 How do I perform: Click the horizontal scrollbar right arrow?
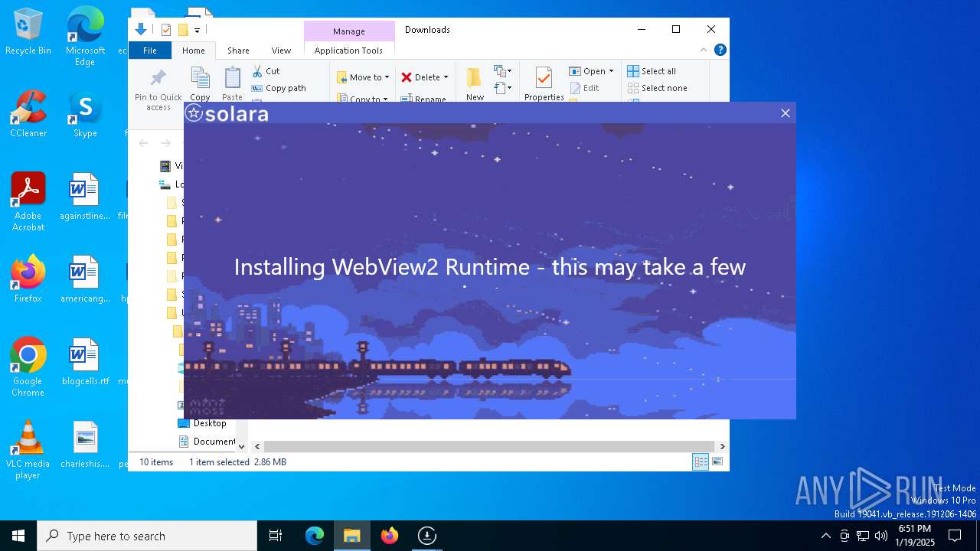coord(722,446)
